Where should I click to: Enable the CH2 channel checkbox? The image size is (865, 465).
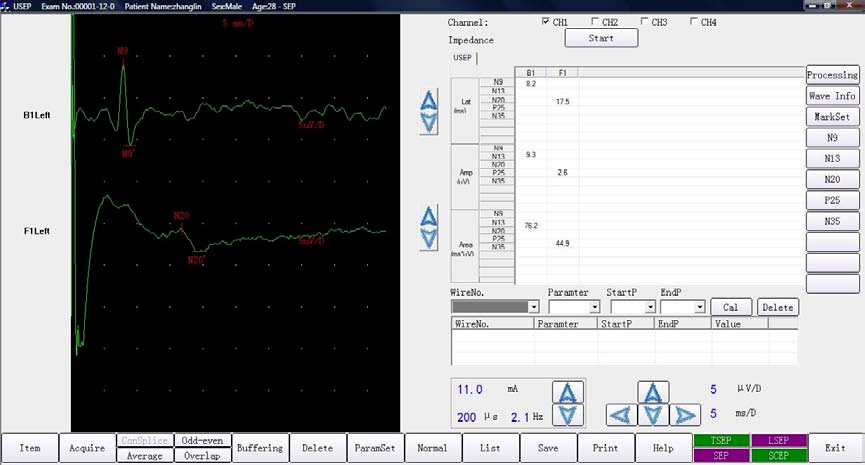595,22
